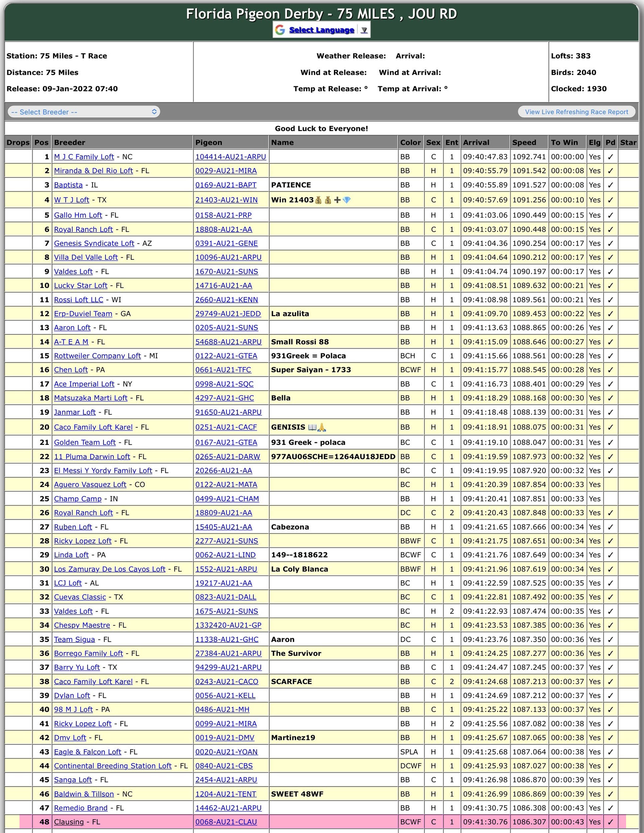Image resolution: width=644 pixels, height=833 pixels.
Task: Click the pink highlighted Clausing row pigeon 0068-AU21-CLAU
Action: (226, 822)
